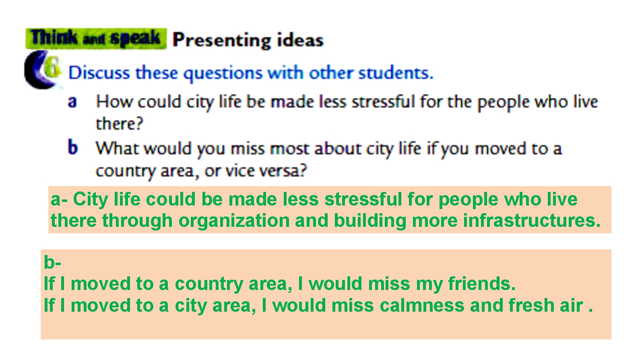
Task: Click the green Think and speak badge
Action: coord(96,39)
